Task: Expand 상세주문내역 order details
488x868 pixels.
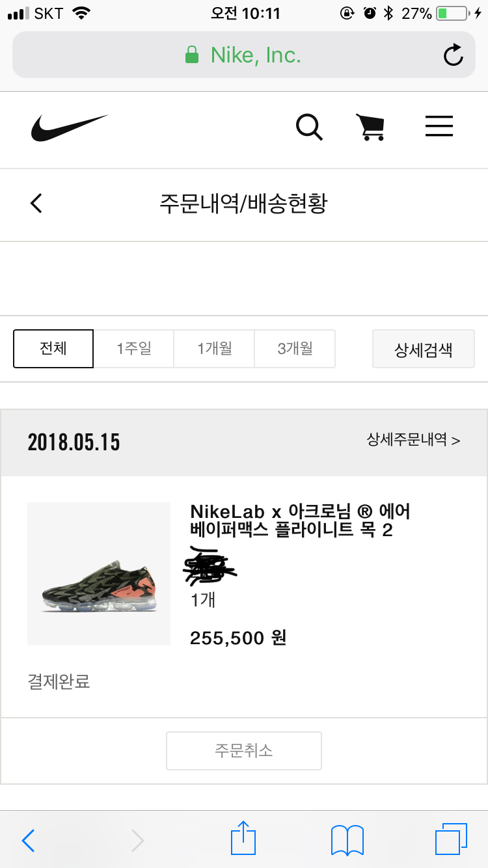Action: pyautogui.click(x=414, y=440)
